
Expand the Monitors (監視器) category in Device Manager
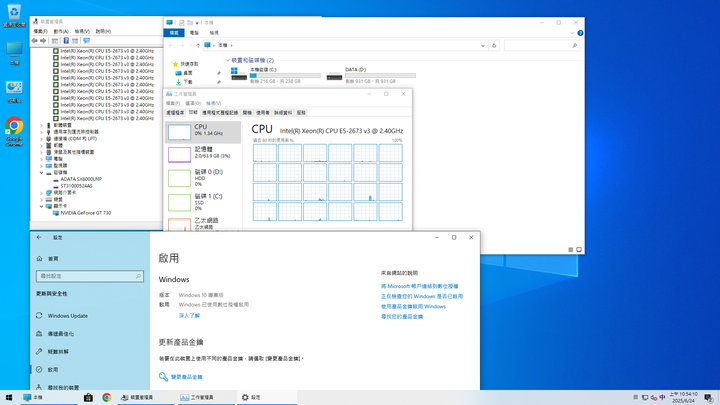tap(41, 166)
